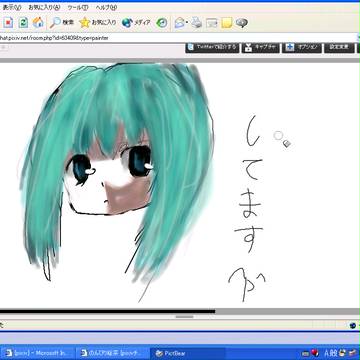Click the Mail envelope toolbar icon
Viewport: 360px width, 360px height.
tap(180, 23)
